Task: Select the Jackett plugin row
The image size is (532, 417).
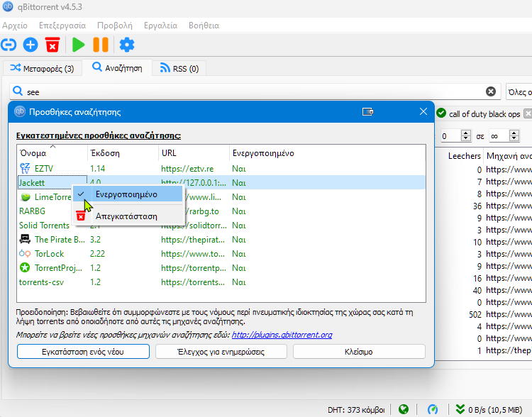Action: click(x=221, y=182)
